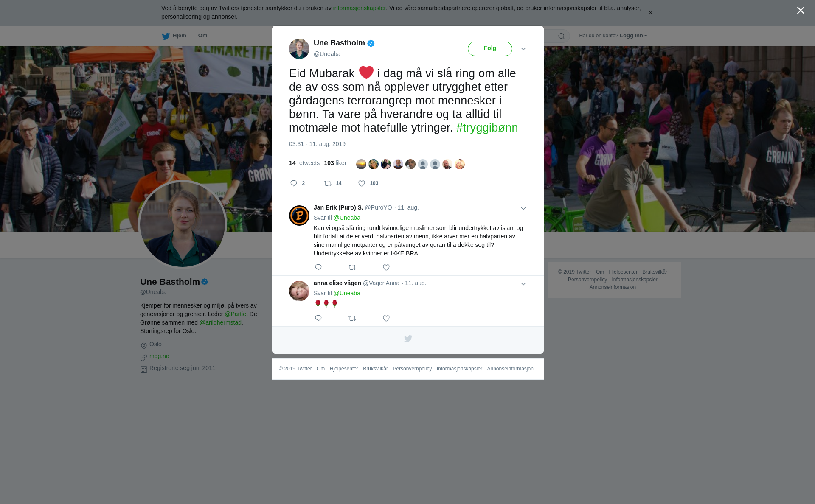Retweet Jan Erik (Puro) S.'s reply

[352, 267]
